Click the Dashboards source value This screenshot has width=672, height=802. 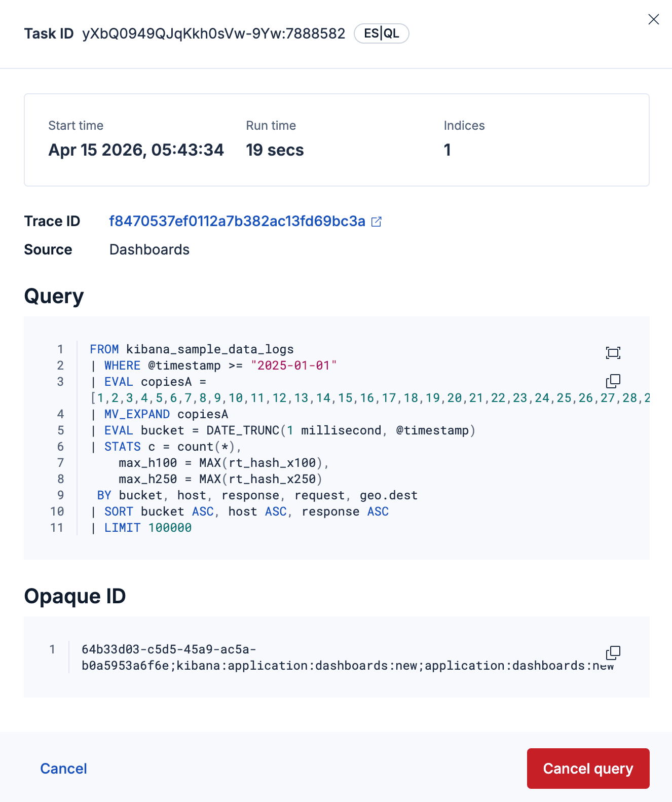pyautogui.click(x=150, y=249)
